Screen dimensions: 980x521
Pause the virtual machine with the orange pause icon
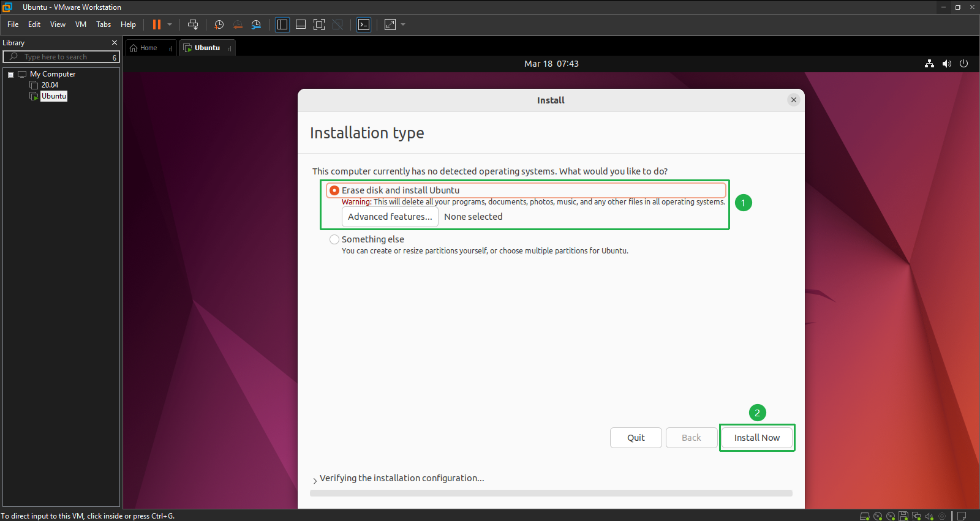(x=157, y=24)
